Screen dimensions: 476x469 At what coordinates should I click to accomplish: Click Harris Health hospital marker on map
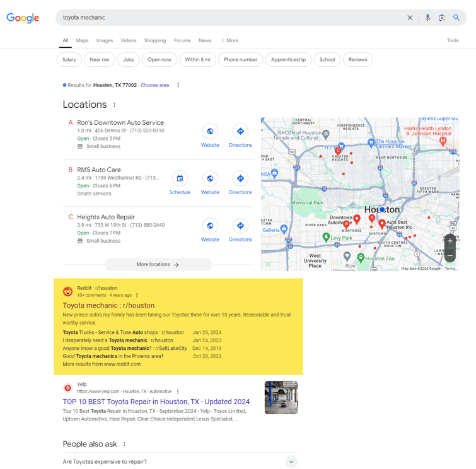tap(443, 141)
